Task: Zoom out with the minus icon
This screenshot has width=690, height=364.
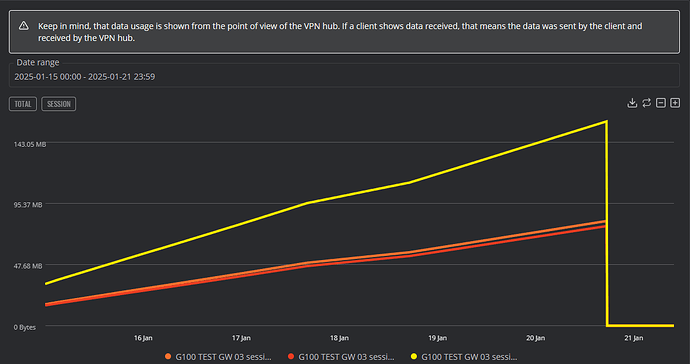Action: click(x=661, y=103)
